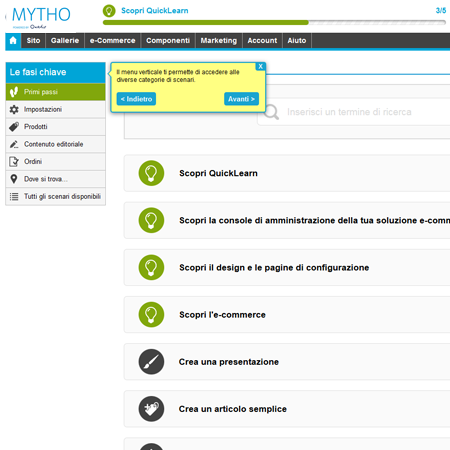450x450 pixels.
Task: Click the tooltip text about menu verticale
Action: 178,76
